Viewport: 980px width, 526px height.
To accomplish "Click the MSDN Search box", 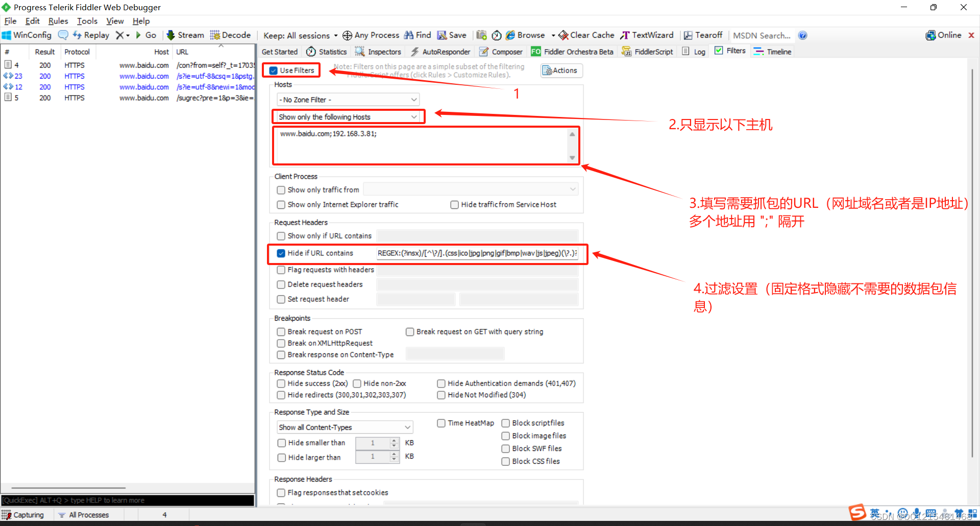I will click(x=762, y=35).
